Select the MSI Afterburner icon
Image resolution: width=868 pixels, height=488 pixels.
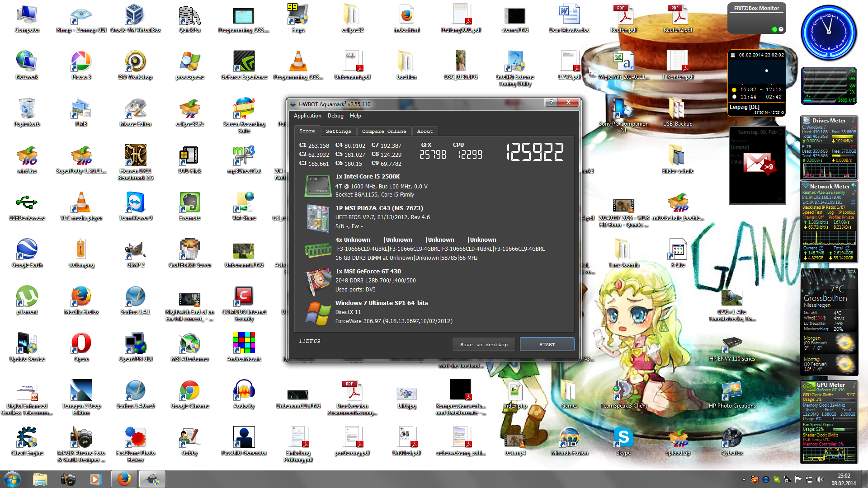[x=190, y=348]
